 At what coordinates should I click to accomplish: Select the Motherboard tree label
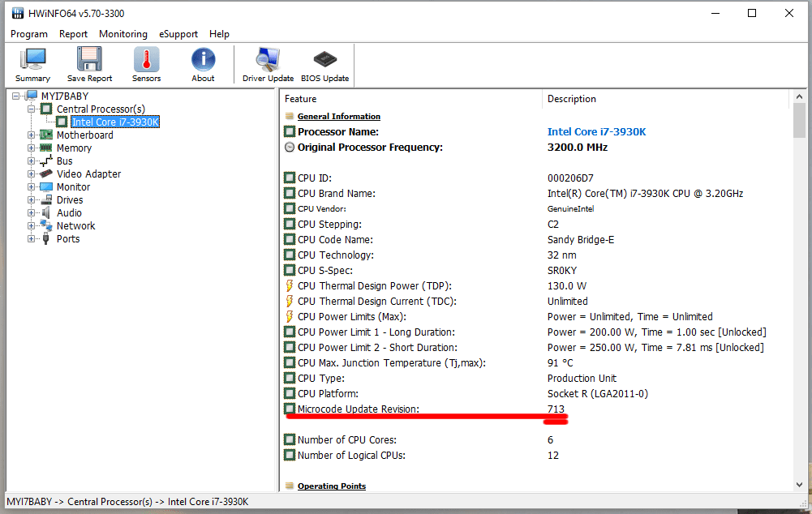click(85, 135)
